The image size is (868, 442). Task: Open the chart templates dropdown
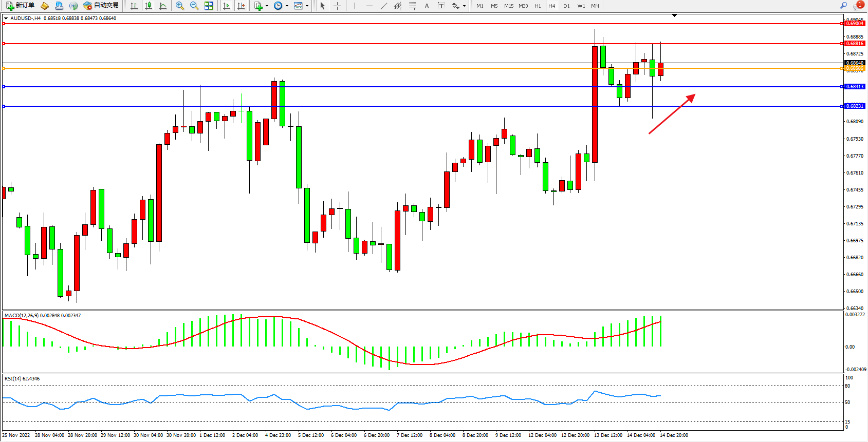307,6
